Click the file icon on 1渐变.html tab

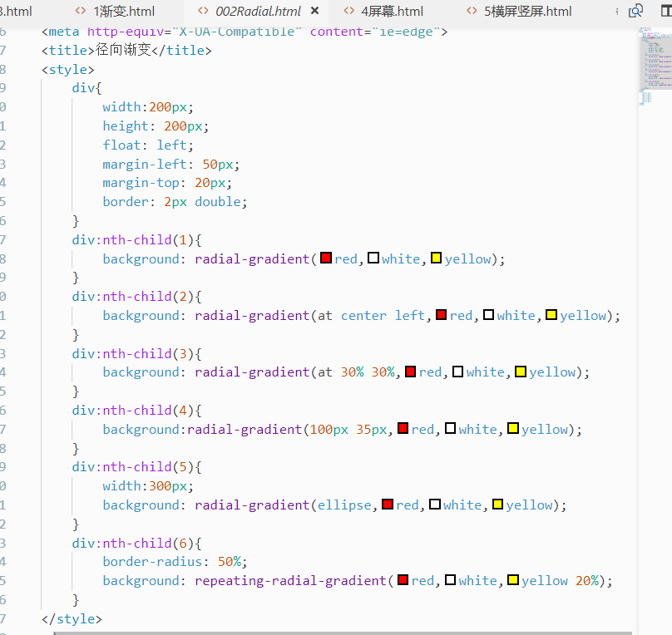[x=81, y=11]
